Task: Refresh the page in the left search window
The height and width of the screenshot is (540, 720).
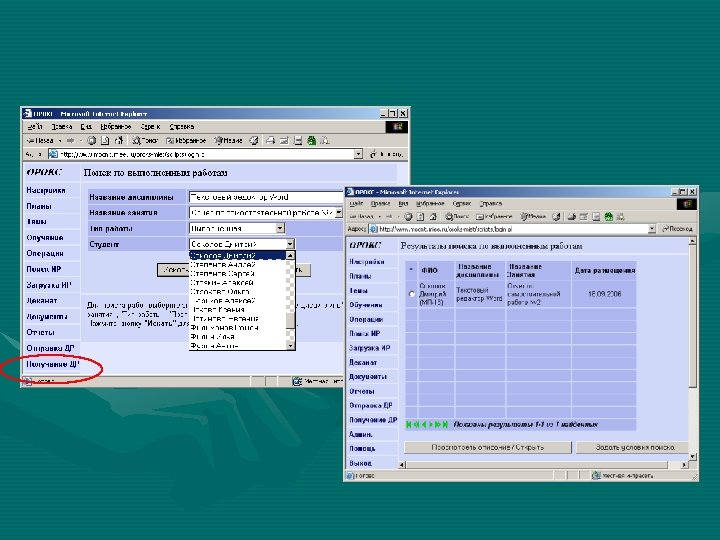Action: pos(105,141)
